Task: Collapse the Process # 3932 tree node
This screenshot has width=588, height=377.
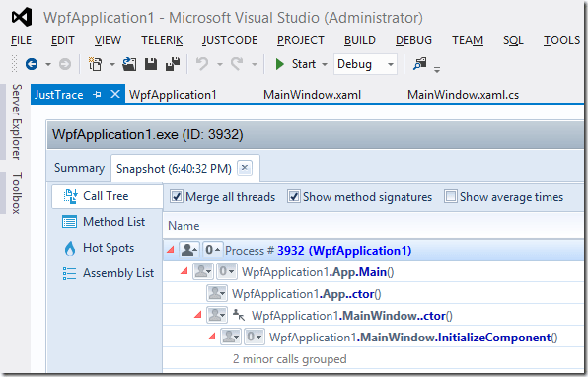Action: (171, 250)
